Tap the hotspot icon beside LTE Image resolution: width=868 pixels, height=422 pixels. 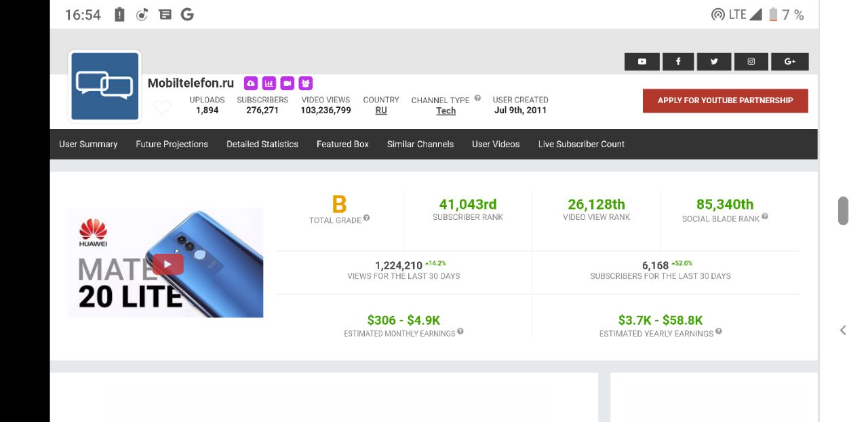[x=717, y=14]
